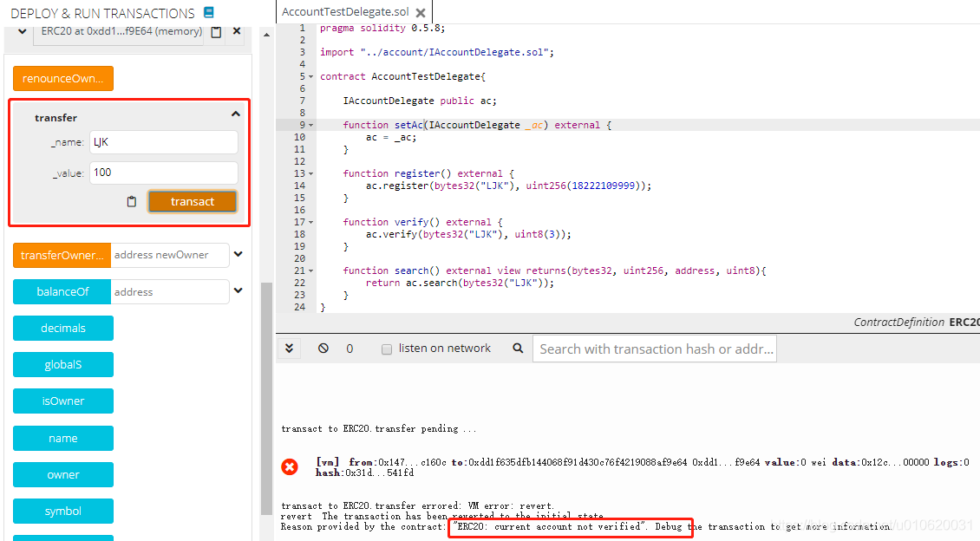Open the Deploy & Run documentation book icon
Image resolution: width=980 pixels, height=541 pixels.
tap(209, 12)
